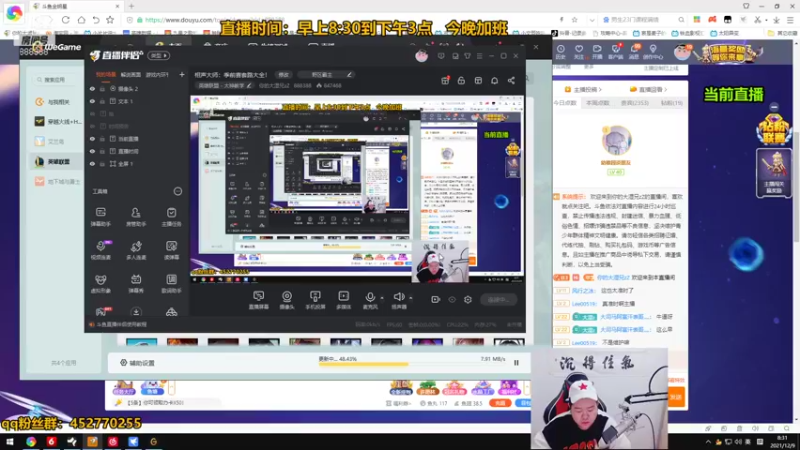
Task: Click the share icon in streaming app
Action: click(x=511, y=81)
